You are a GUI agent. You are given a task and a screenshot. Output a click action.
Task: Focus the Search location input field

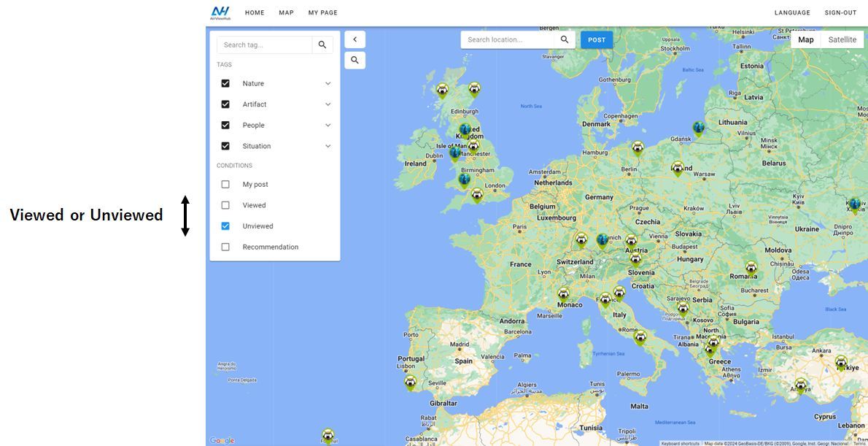[508, 39]
